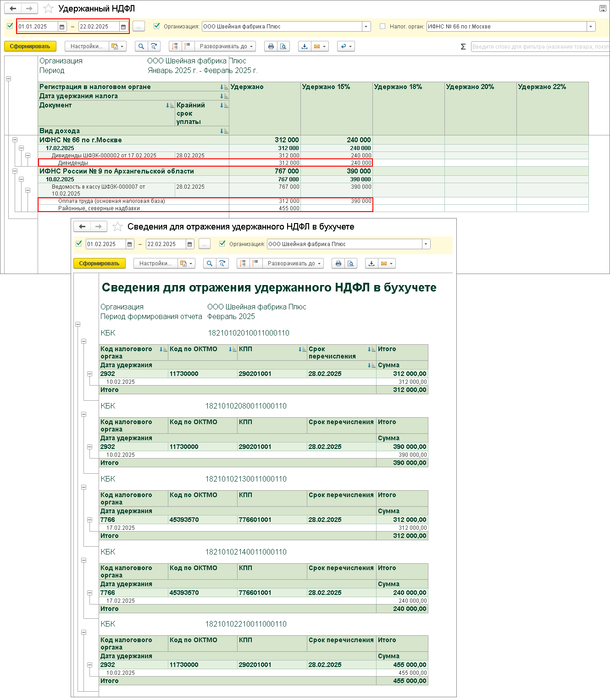Collapse ИФНС № 66 по г.Москве group
This screenshot has height=700, width=610.
pos(15,140)
